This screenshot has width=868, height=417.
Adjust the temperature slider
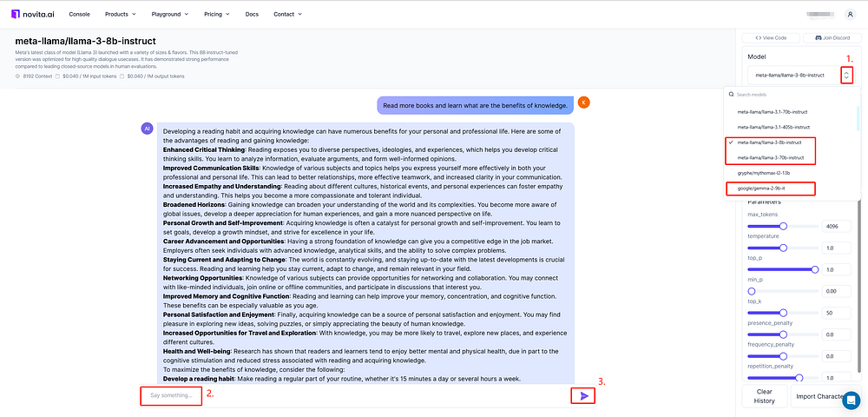click(783, 248)
